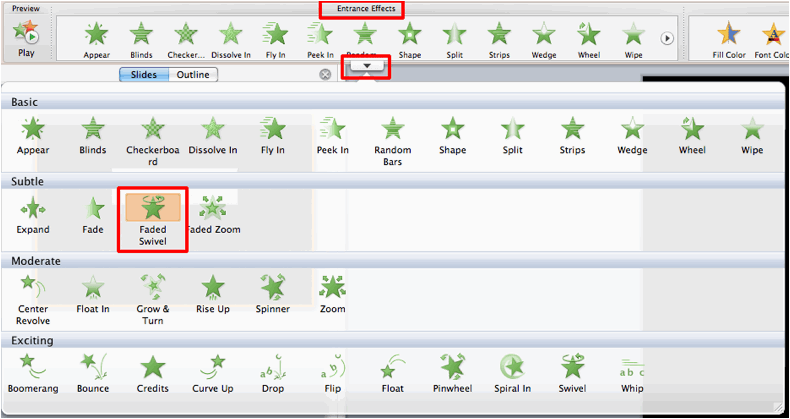Play the animation preview
This screenshot has height=419, width=790.
[x=25, y=38]
